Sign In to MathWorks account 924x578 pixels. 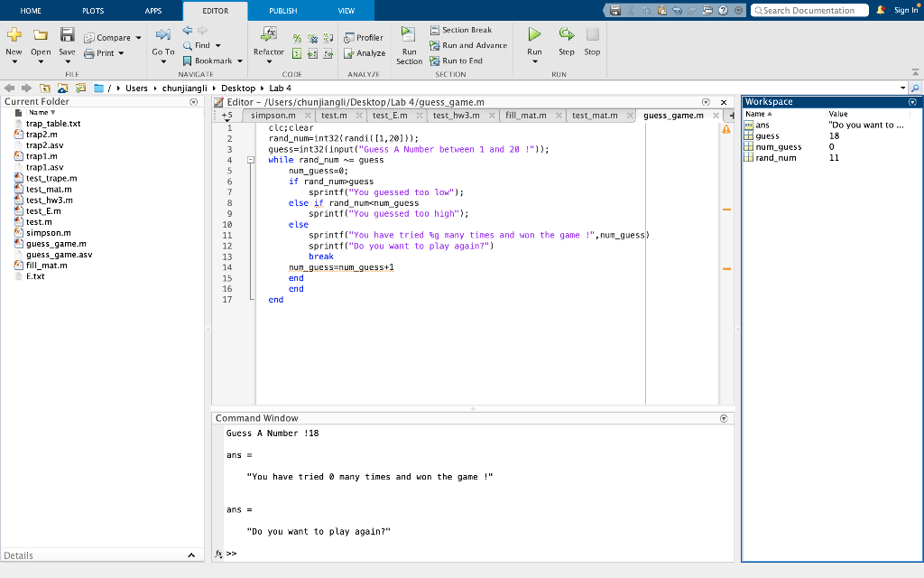pyautogui.click(x=902, y=11)
